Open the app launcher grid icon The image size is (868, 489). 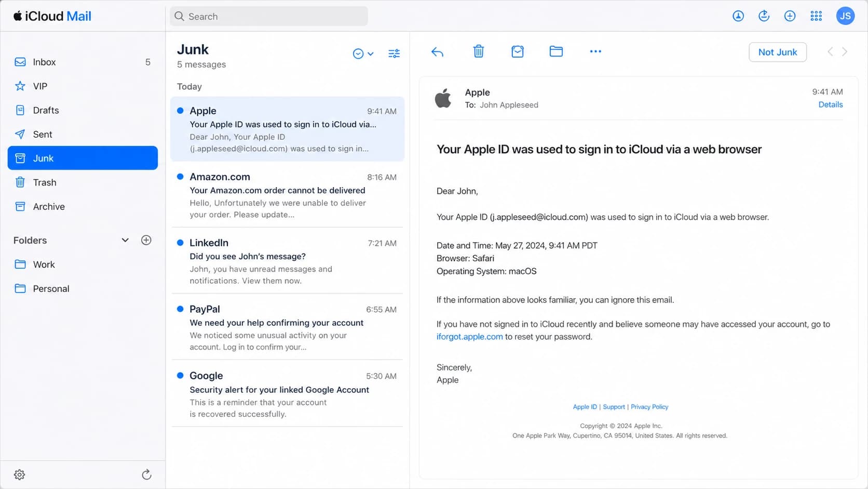816,16
